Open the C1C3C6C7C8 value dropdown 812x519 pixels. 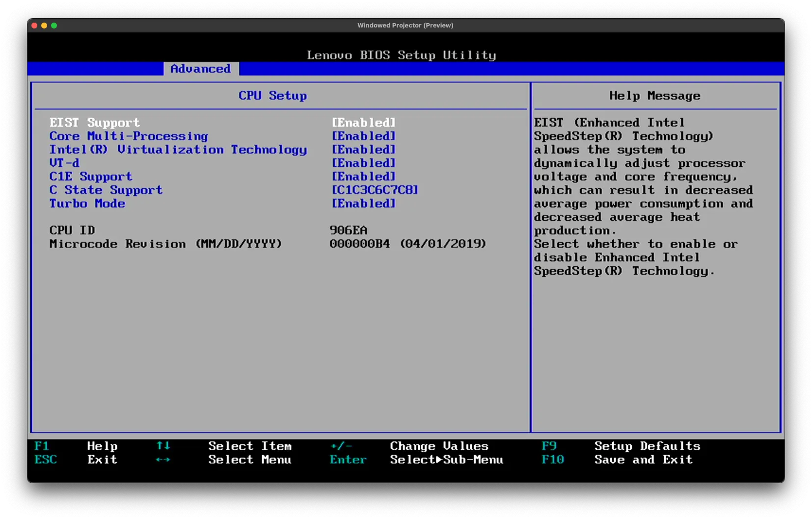375,190
